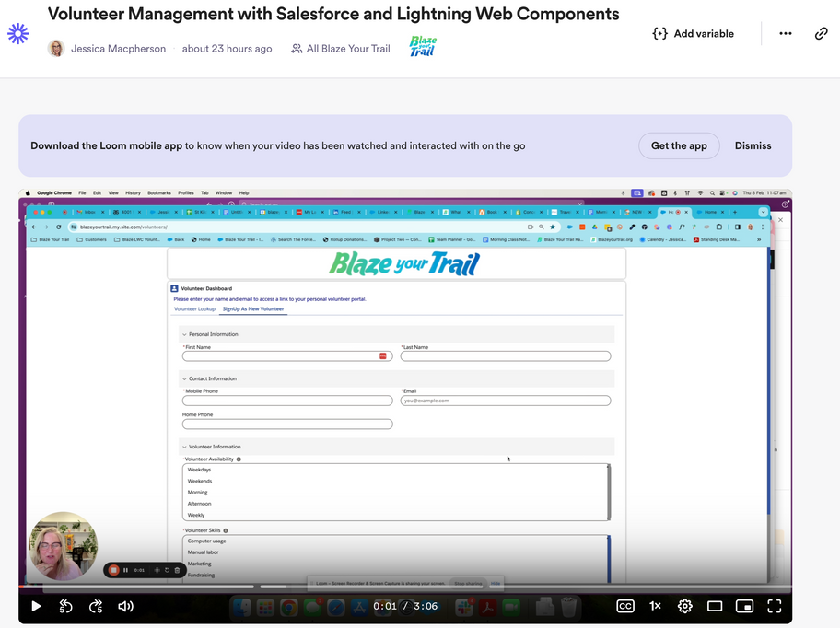
Task: Play the Loom video
Action: click(36, 606)
